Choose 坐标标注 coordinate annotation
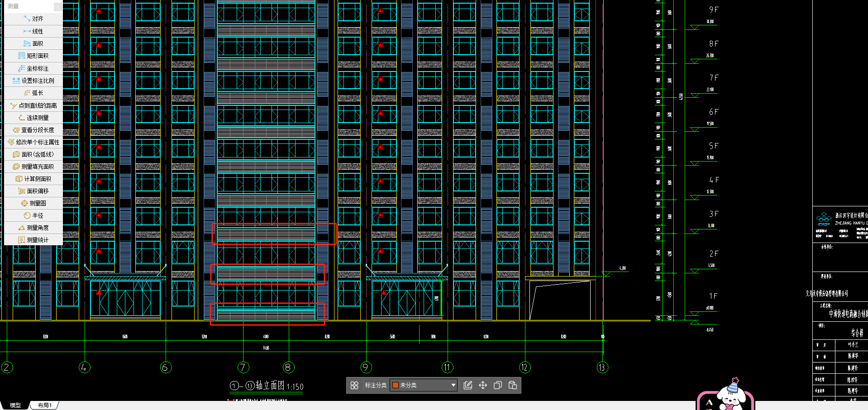Image resolution: width=868 pixels, height=410 pixels. [x=33, y=68]
